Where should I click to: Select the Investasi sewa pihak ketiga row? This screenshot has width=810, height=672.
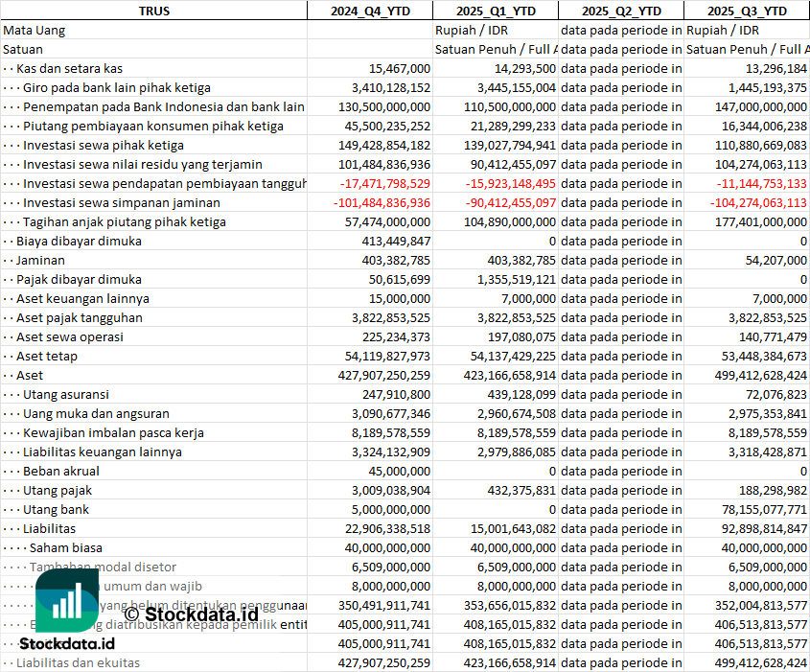104,145
